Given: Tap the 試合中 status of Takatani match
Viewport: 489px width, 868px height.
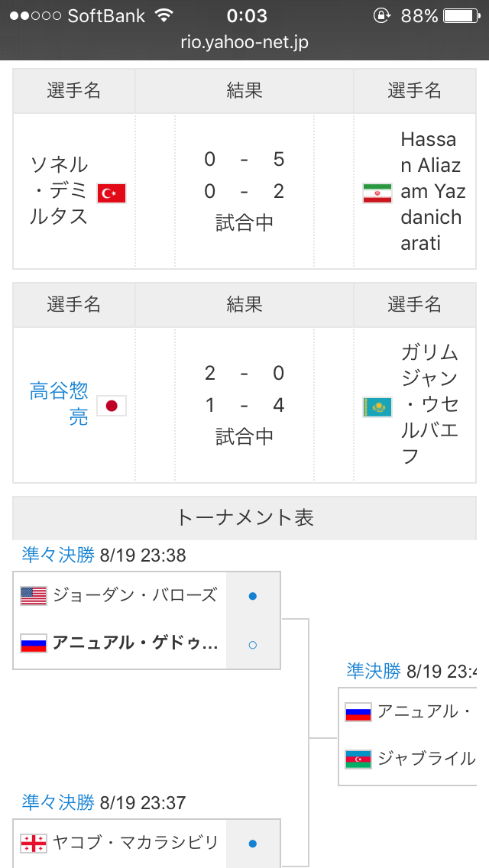Looking at the screenshot, I should 244,437.
